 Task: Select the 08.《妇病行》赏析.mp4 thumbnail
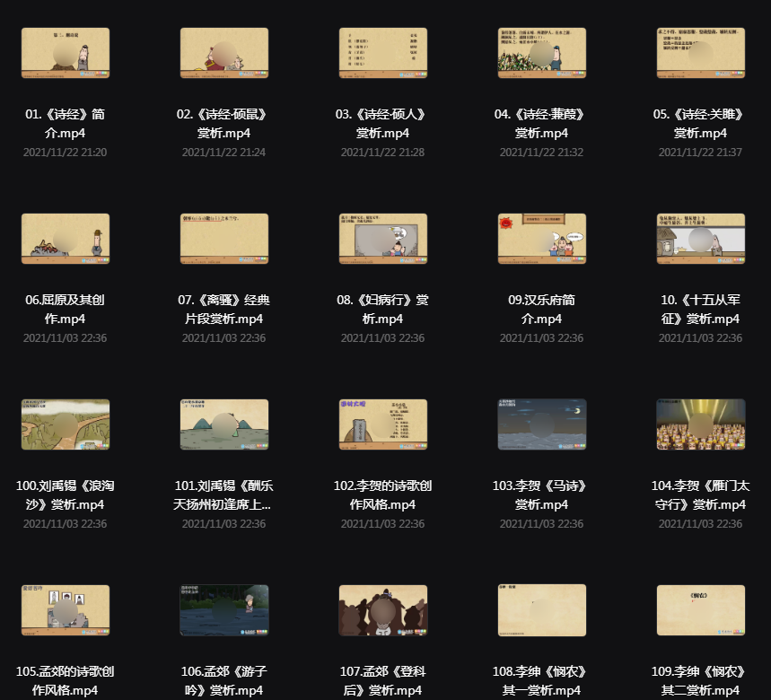[383, 239]
